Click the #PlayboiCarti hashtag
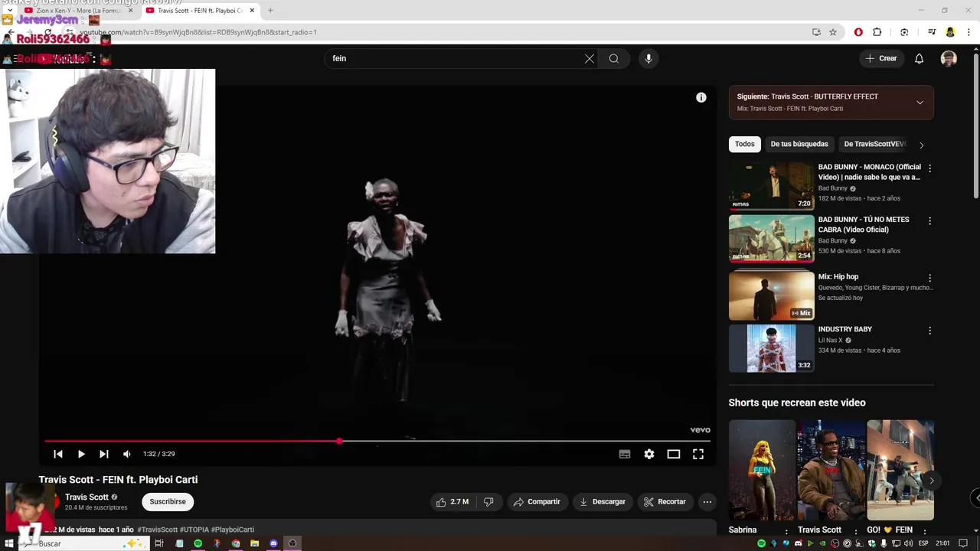Screen dimensions: 980x551 (x=232, y=530)
